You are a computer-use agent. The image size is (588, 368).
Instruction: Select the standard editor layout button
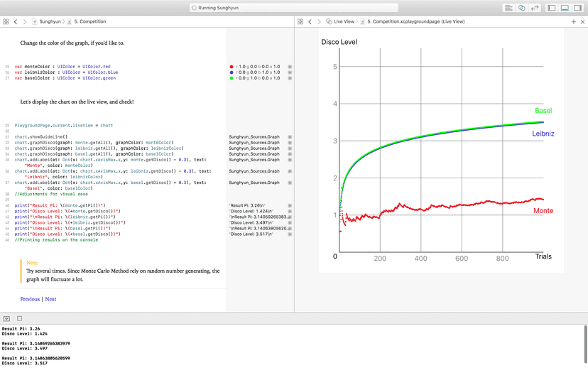(508, 8)
